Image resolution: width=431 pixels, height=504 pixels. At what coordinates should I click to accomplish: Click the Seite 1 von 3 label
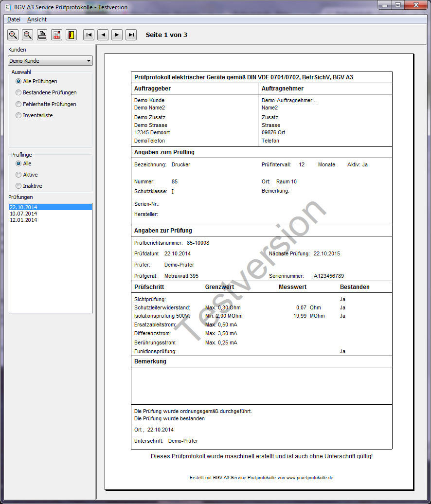(166, 35)
